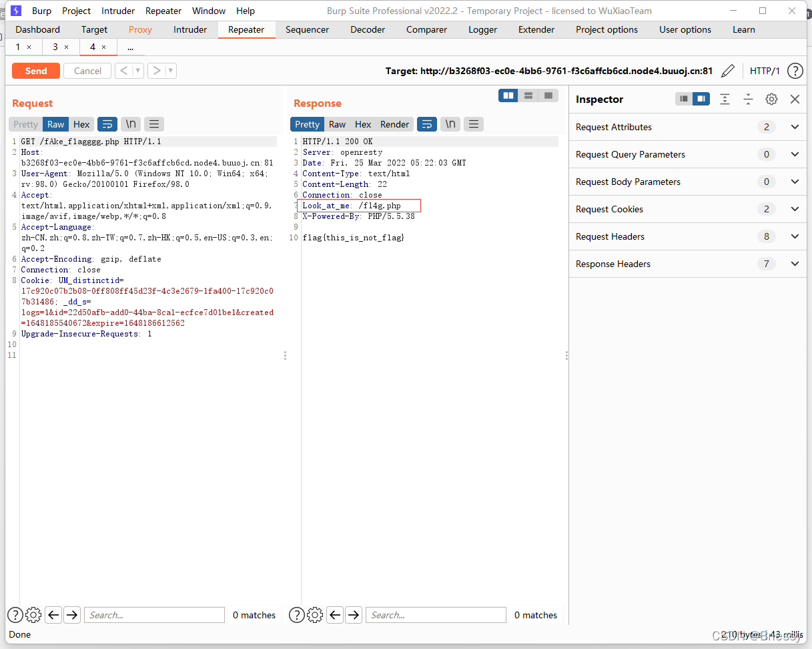The image size is (812, 649).
Task: Open the new Repeater tab '...' button
Action: 130,47
